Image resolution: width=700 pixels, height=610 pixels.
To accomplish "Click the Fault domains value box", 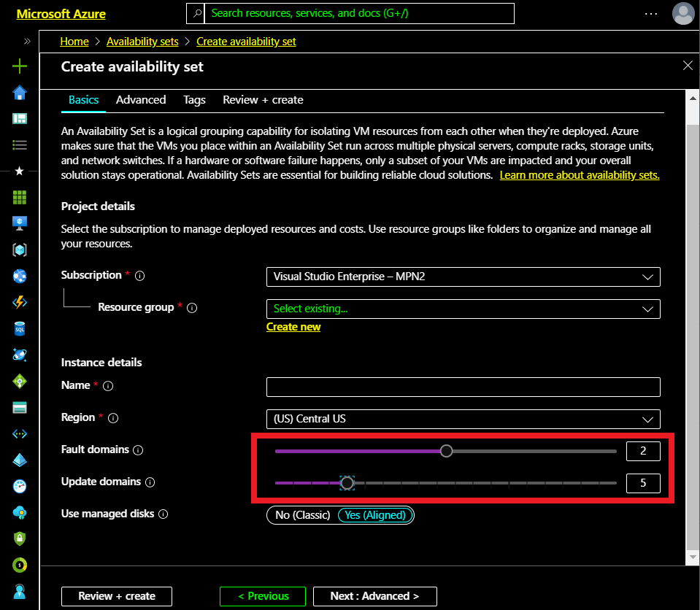I will (643, 451).
